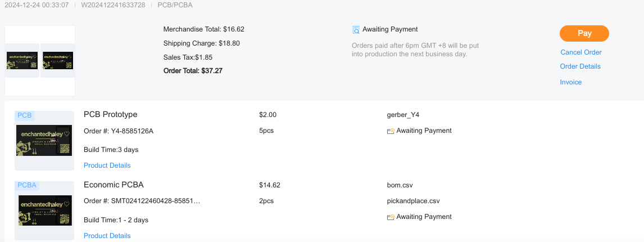
Task: Click the first order preview thumbnail
Action: (22, 61)
